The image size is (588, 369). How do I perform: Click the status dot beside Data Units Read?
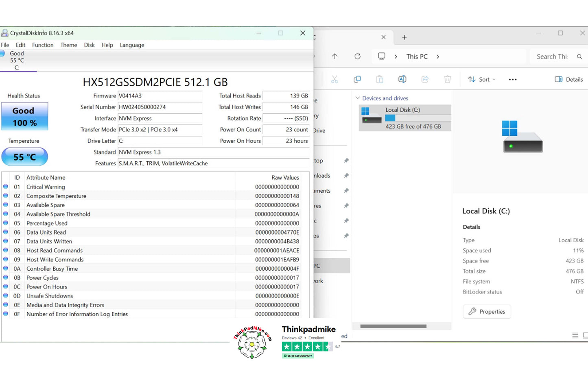6,232
